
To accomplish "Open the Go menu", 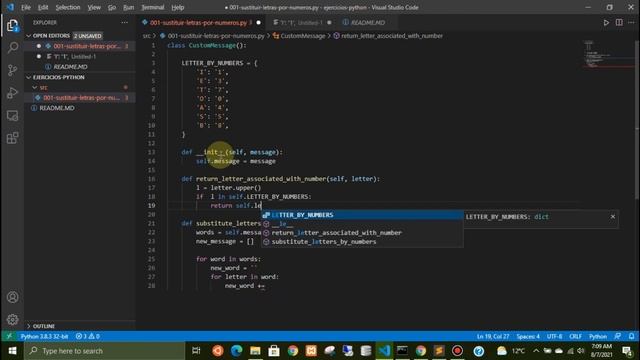I will (x=112, y=7).
